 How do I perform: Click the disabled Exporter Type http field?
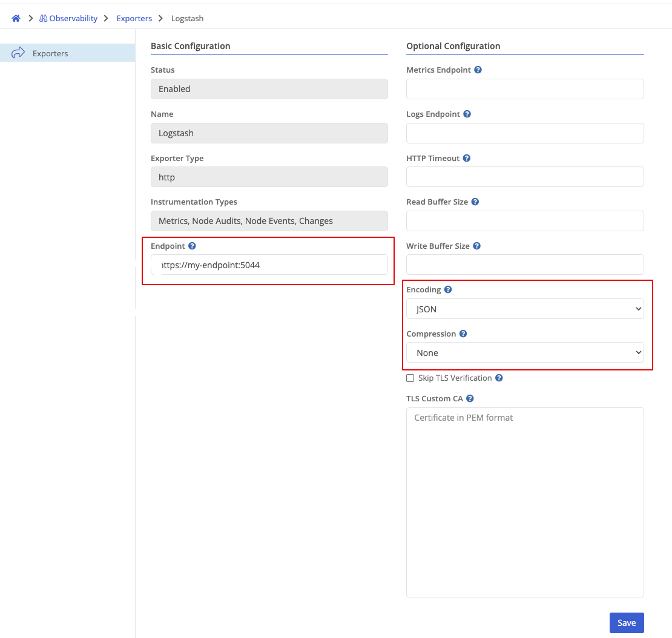tap(269, 177)
